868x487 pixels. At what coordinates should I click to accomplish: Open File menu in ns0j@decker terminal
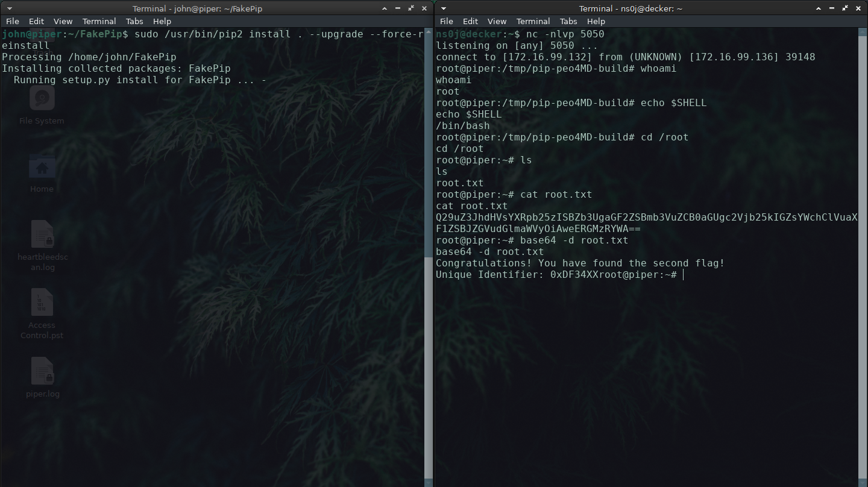447,21
